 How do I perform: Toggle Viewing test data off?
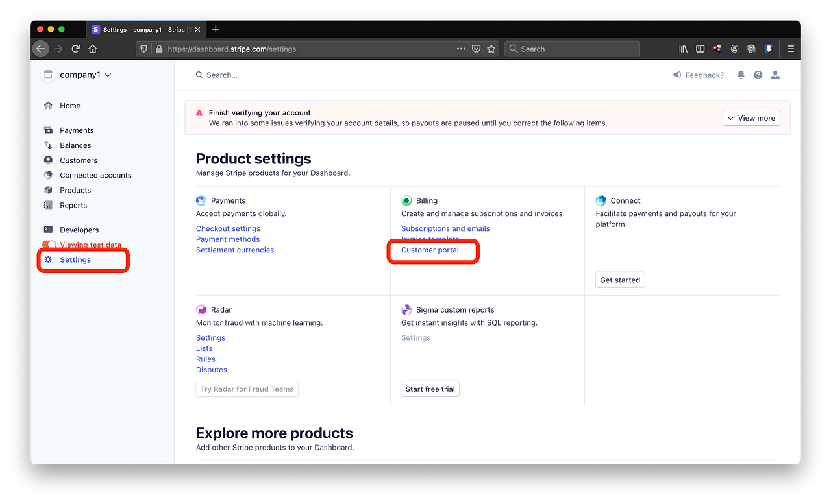click(49, 245)
